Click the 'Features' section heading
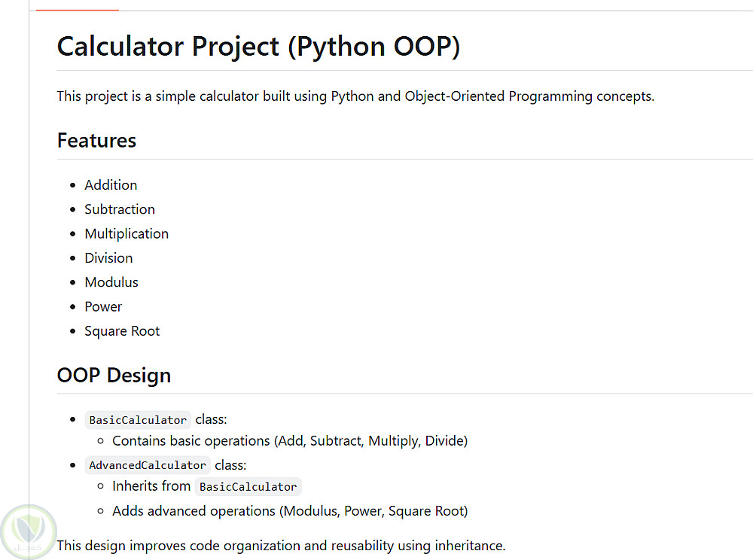 (x=96, y=141)
